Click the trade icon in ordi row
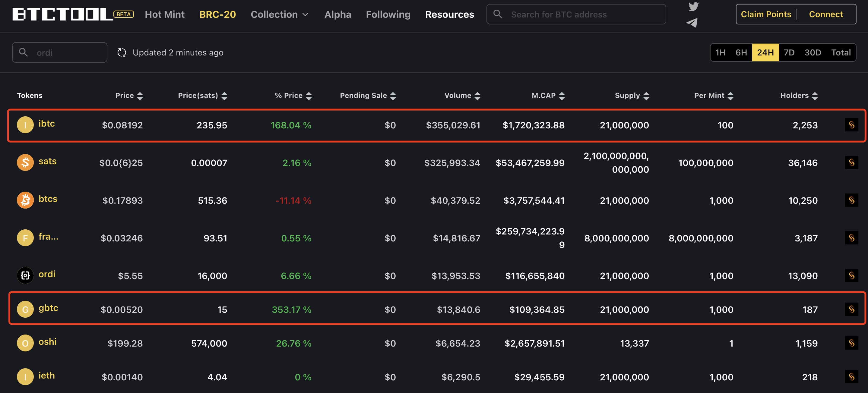 tap(851, 275)
